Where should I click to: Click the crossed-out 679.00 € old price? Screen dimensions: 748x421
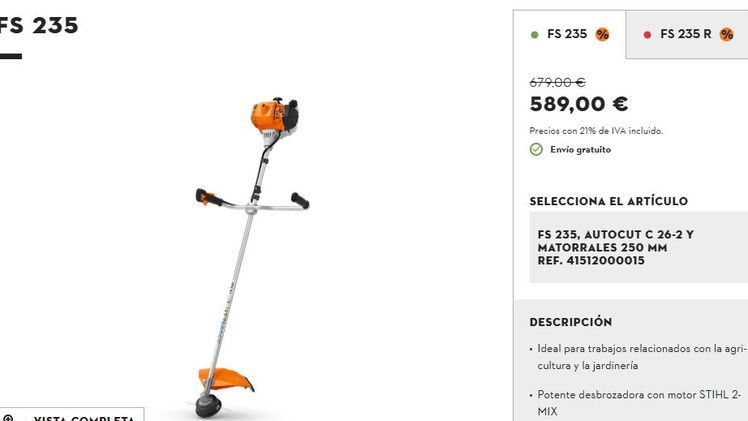(557, 82)
